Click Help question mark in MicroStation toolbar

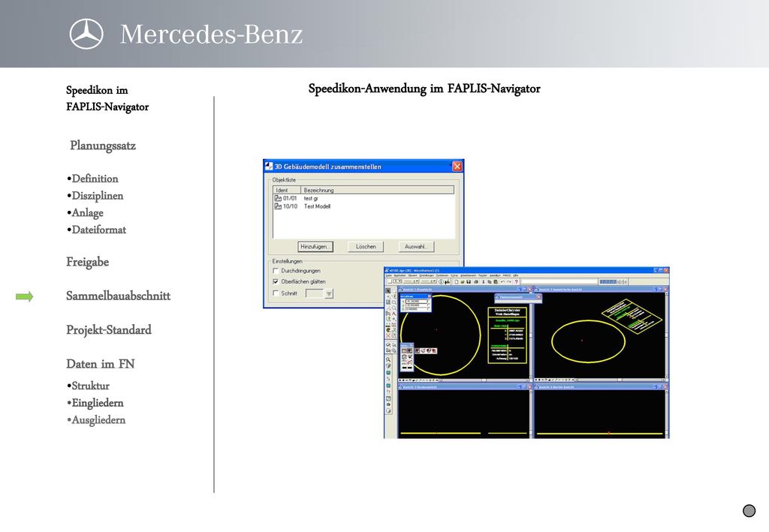517,281
